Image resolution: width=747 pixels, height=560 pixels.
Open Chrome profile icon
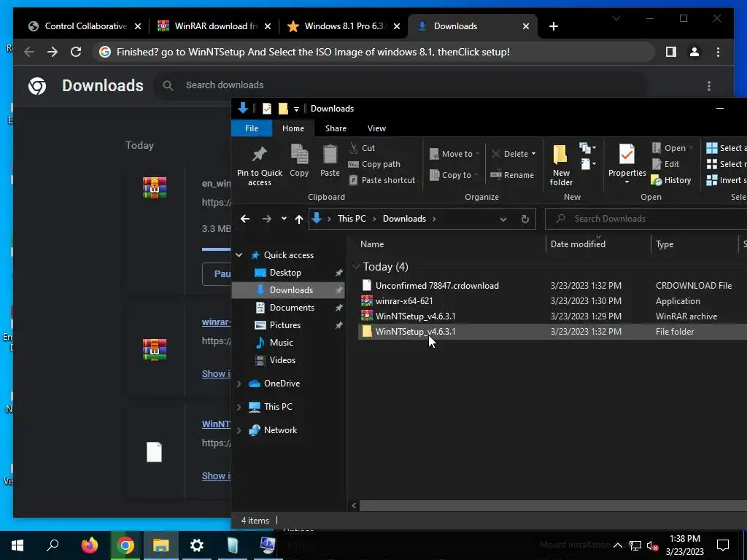point(694,52)
